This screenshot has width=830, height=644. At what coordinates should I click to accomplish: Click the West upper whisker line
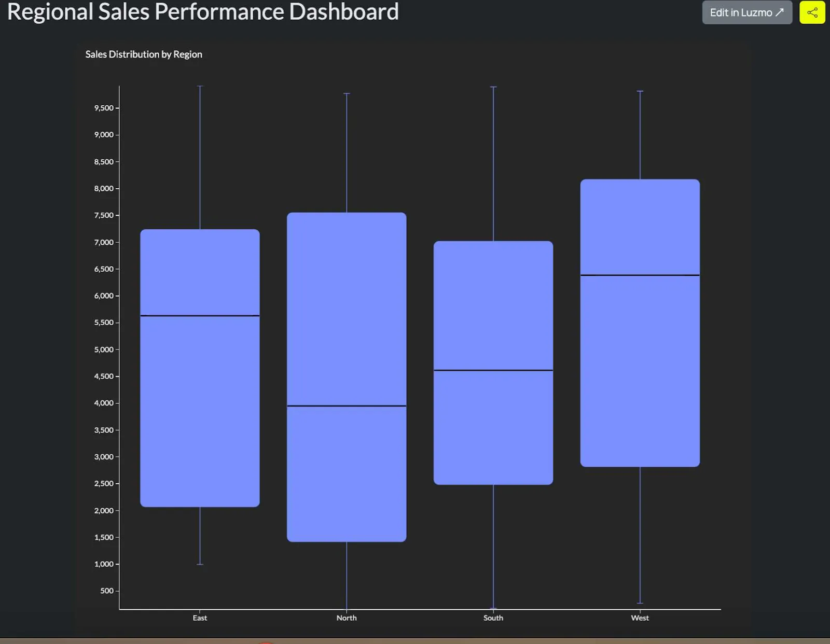coord(640,135)
